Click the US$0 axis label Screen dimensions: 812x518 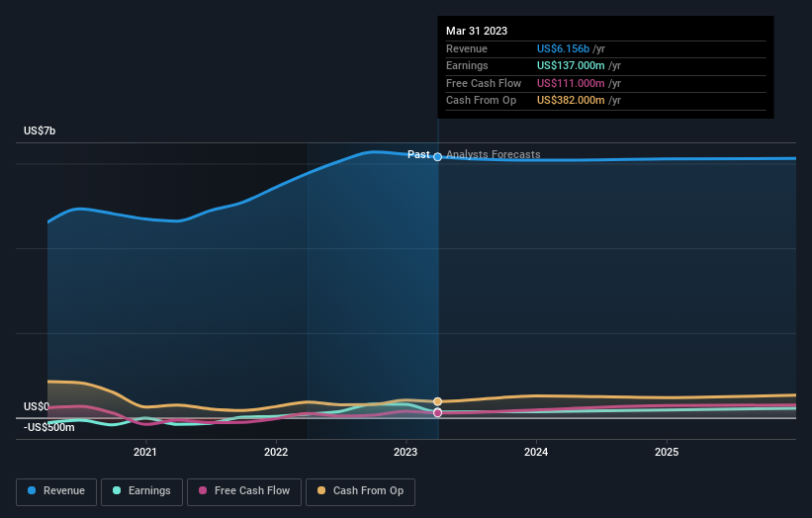tap(37, 406)
